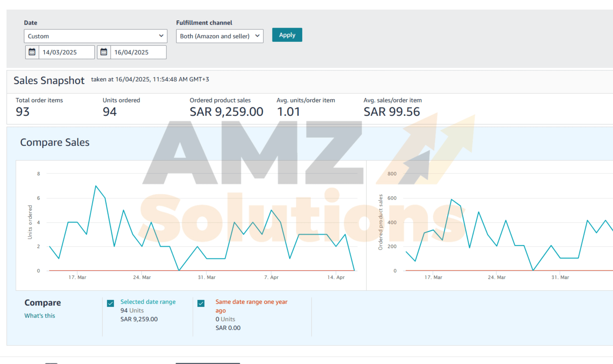This screenshot has height=364, width=613.
Task: Open the end date calendar icon
Action: click(104, 52)
